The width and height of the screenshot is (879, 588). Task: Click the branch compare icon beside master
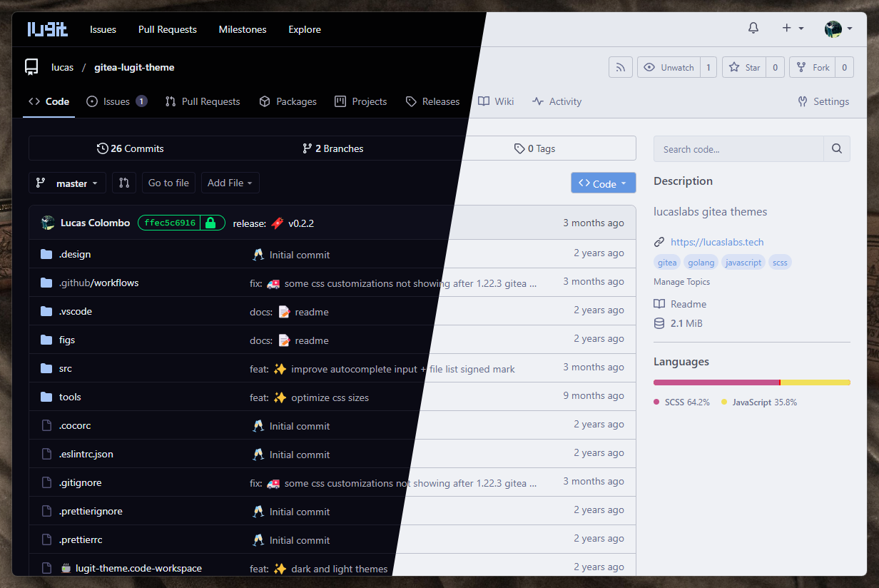(124, 183)
